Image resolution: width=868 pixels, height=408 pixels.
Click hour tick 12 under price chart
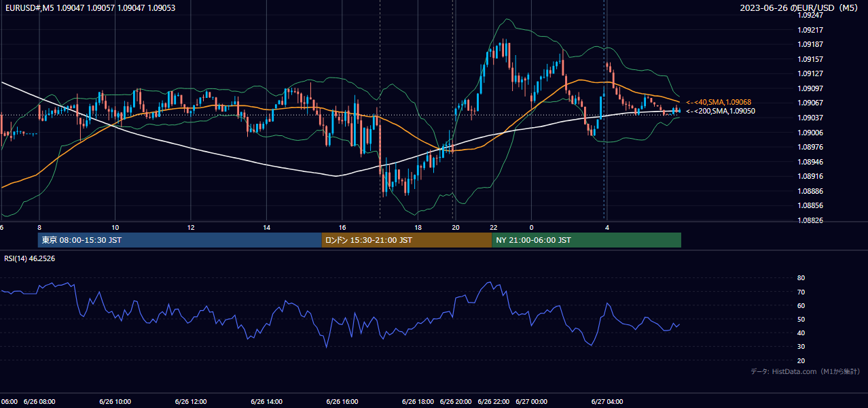point(191,228)
